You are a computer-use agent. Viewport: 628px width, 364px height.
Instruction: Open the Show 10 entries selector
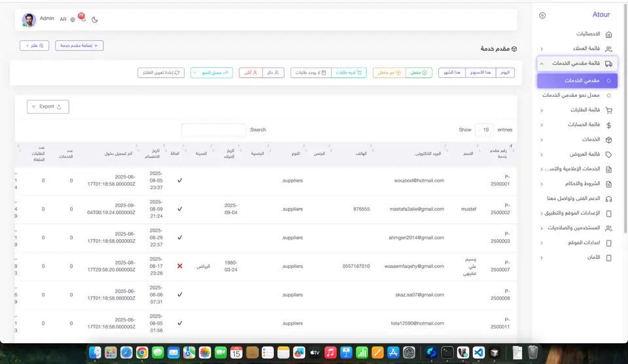[484, 129]
